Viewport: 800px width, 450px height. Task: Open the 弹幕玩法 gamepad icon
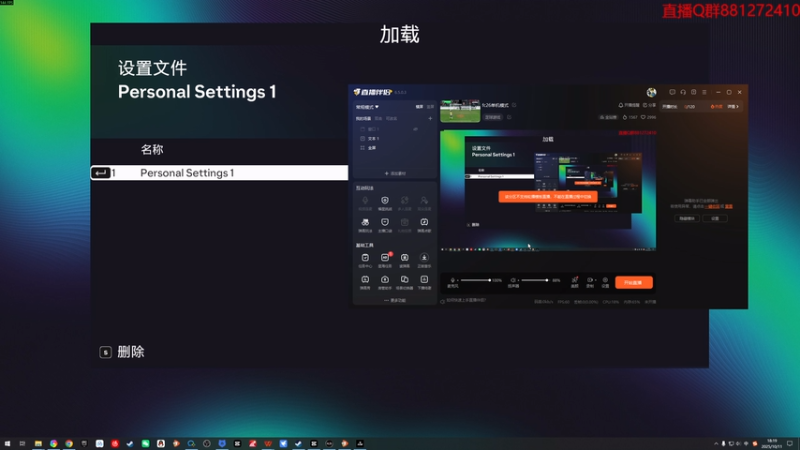click(365, 224)
